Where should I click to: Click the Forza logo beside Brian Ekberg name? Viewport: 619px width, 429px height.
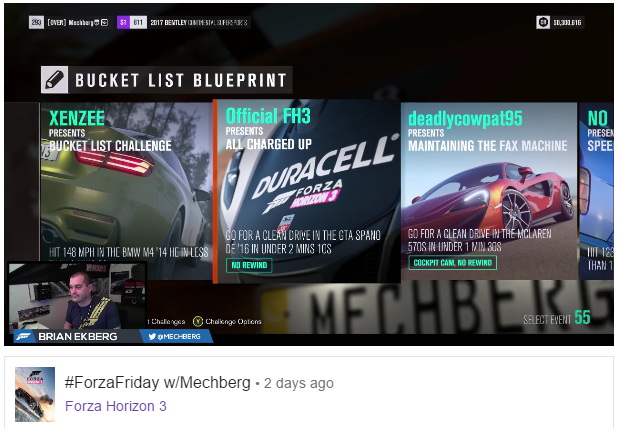(23, 337)
